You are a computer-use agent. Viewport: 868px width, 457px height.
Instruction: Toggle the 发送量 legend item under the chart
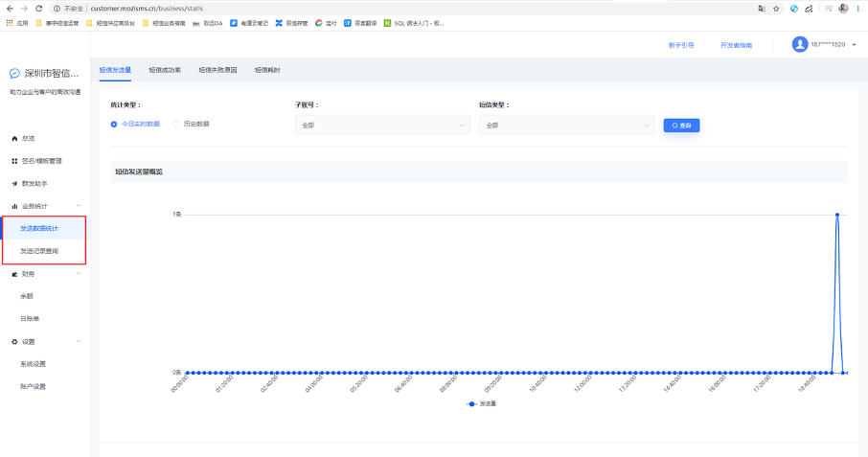click(481, 404)
